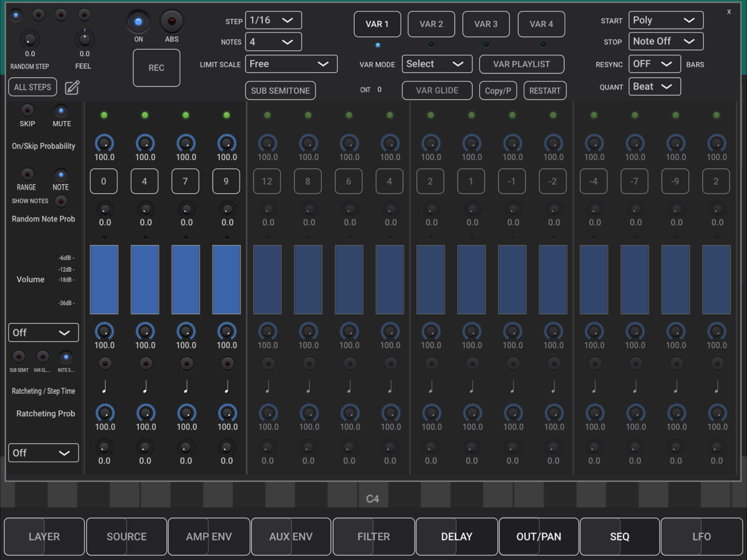Viewport: 747px width, 560px height.
Task: Click the Copy/P button
Action: pyautogui.click(x=498, y=90)
